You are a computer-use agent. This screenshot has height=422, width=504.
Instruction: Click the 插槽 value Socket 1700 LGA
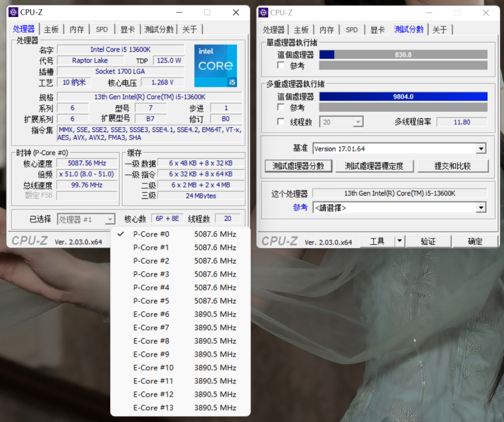[x=121, y=71]
